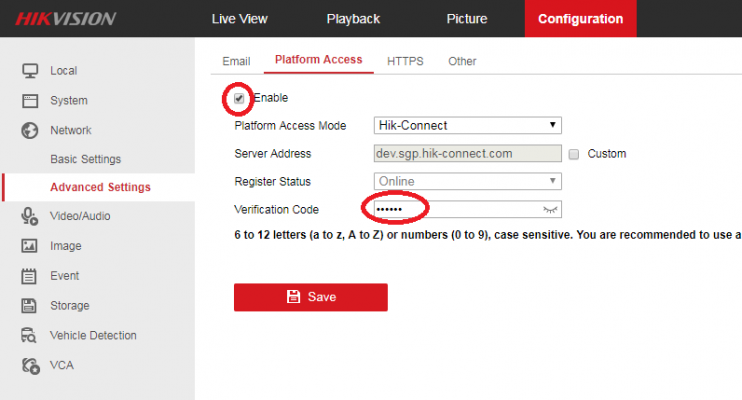
Task: Select Advanced Settings under Network
Action: point(100,187)
